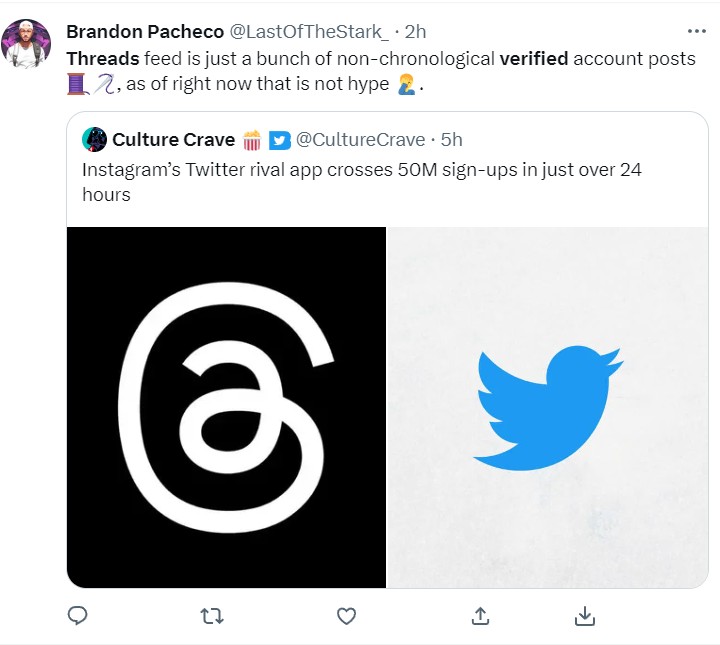720x645 pixels.
Task: Click the download icon below the tweet
Action: [586, 616]
